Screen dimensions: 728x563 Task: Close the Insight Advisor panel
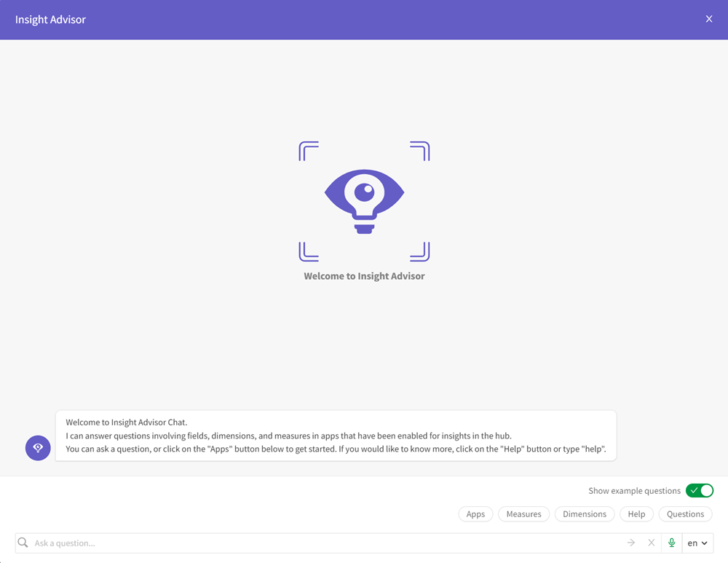tap(708, 19)
